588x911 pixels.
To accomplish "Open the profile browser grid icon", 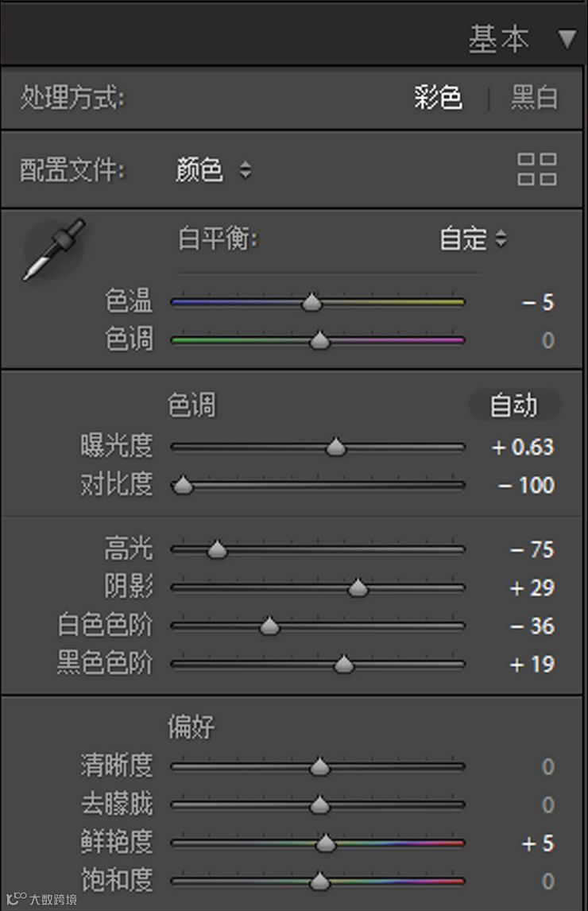I will pos(537,169).
